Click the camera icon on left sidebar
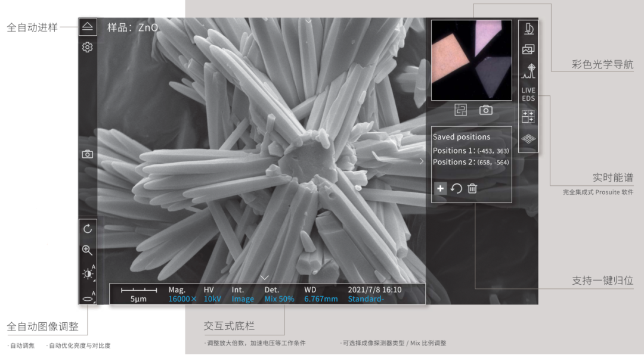This screenshot has height=355, width=644. coord(88,154)
